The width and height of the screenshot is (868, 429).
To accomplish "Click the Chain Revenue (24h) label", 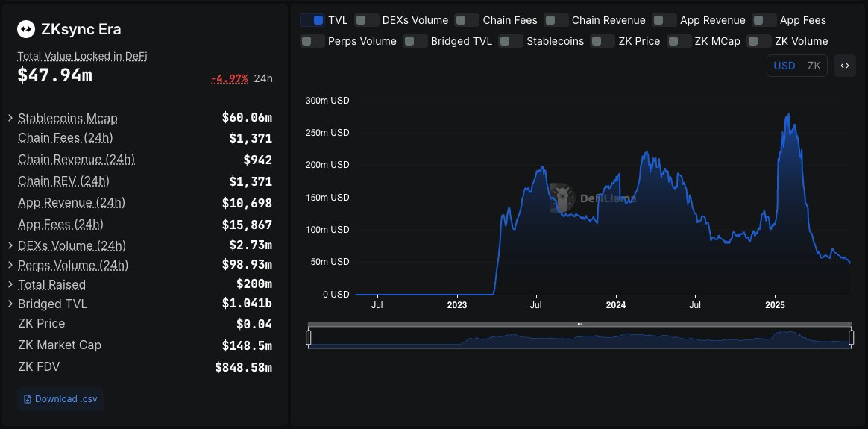I will click(76, 160).
